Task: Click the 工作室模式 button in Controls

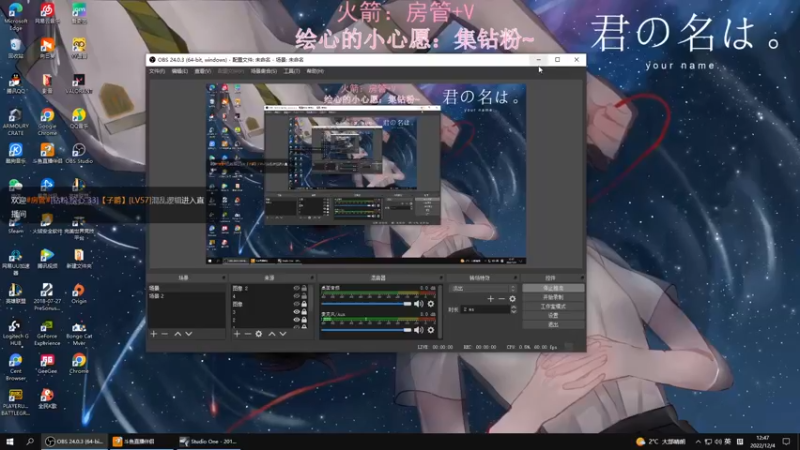Action: click(553, 306)
